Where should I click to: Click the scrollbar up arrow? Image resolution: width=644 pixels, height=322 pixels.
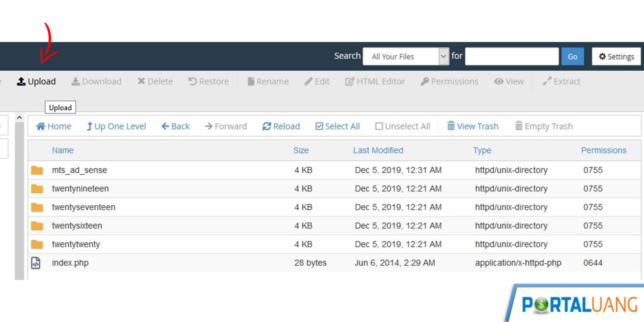(x=19, y=117)
